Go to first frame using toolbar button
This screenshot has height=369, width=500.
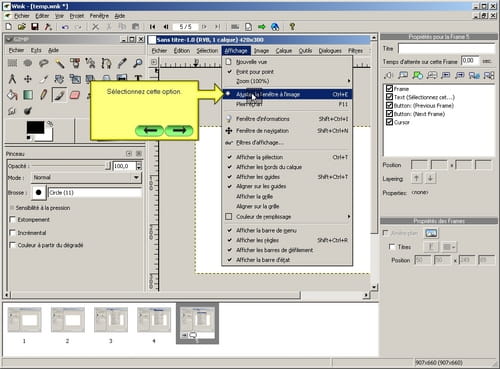152,27
